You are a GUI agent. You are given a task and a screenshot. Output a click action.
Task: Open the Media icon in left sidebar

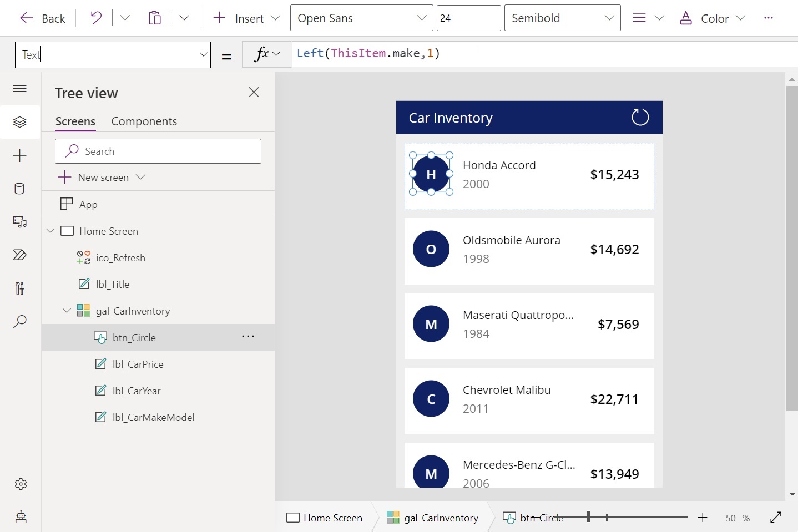click(19, 222)
